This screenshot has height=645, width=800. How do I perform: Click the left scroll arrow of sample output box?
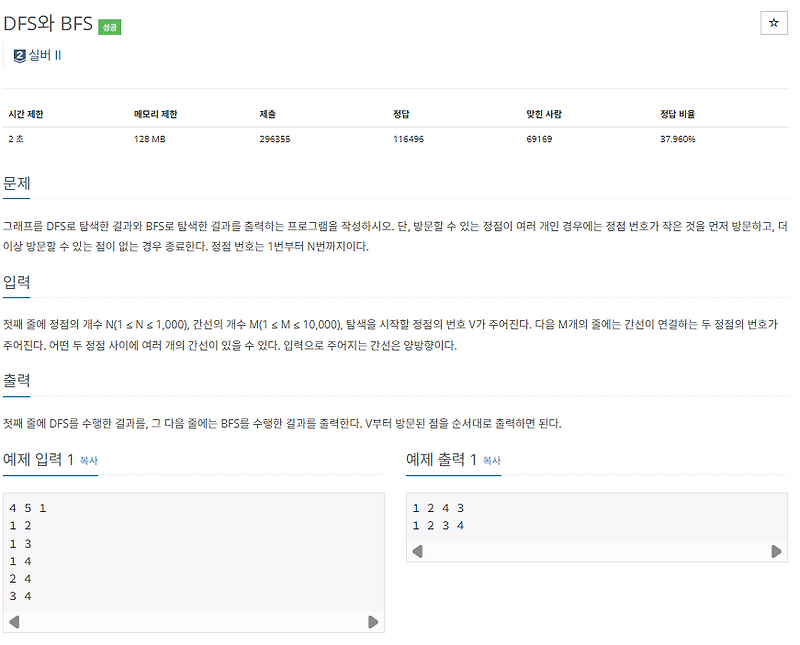click(419, 549)
